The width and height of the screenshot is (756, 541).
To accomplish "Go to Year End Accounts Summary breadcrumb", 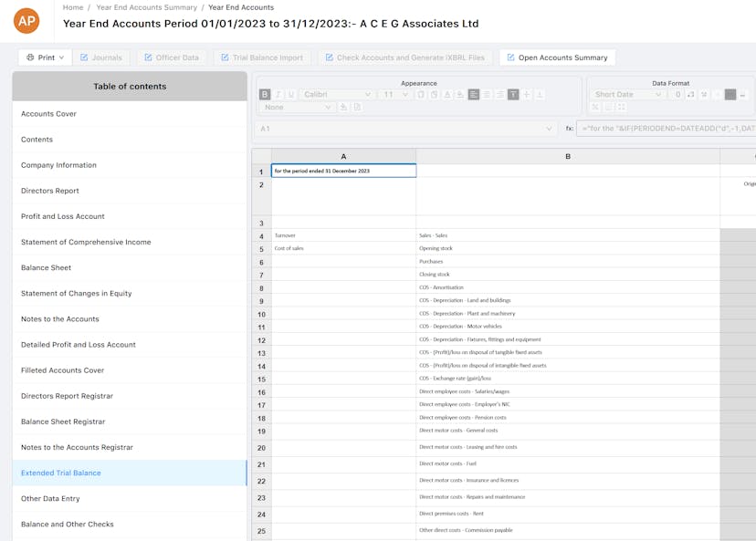I will tap(147, 7).
